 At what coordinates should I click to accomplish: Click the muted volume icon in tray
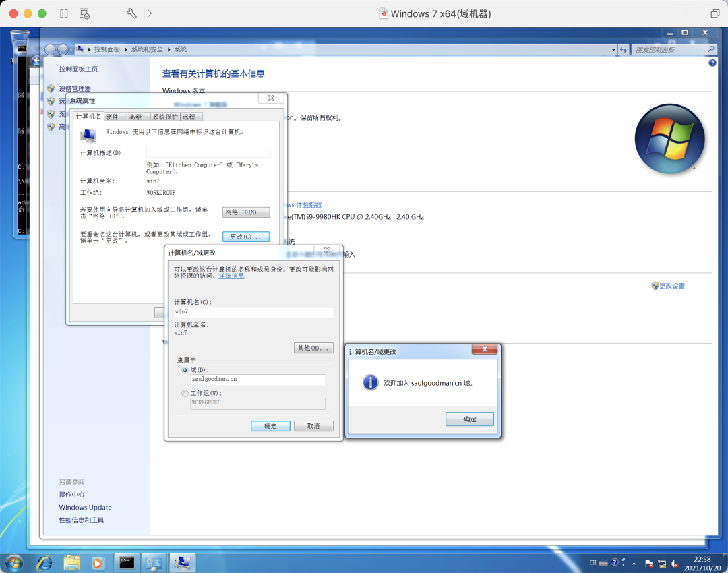pos(675,564)
